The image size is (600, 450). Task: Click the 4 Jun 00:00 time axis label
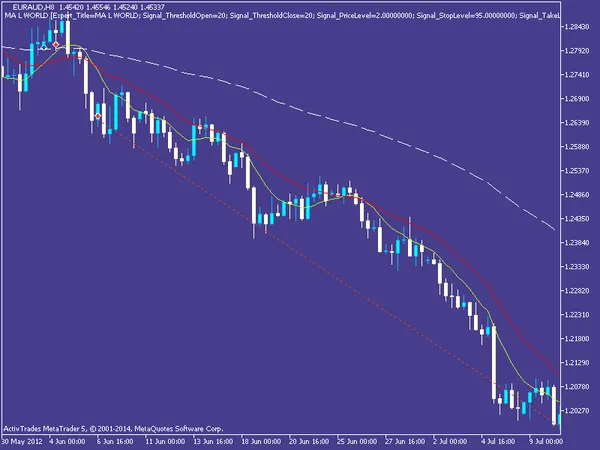(68, 441)
